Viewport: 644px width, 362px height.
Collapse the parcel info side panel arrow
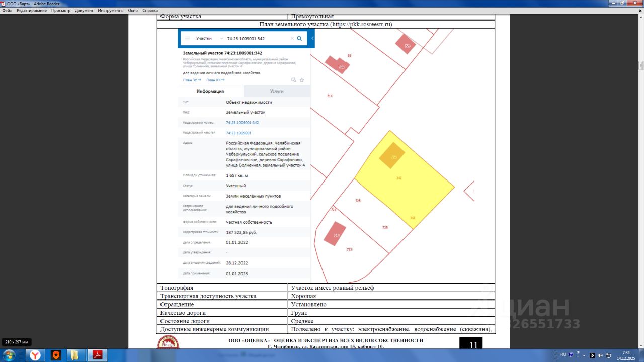coord(312,38)
